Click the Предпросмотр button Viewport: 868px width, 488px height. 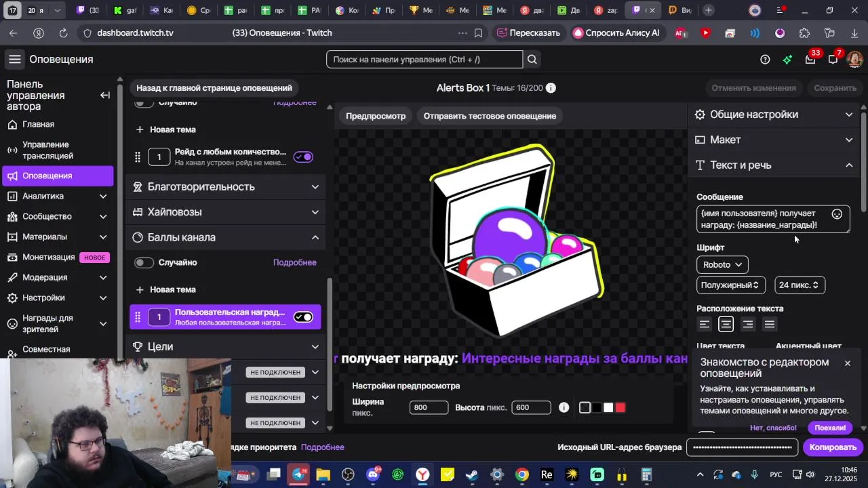[376, 116]
